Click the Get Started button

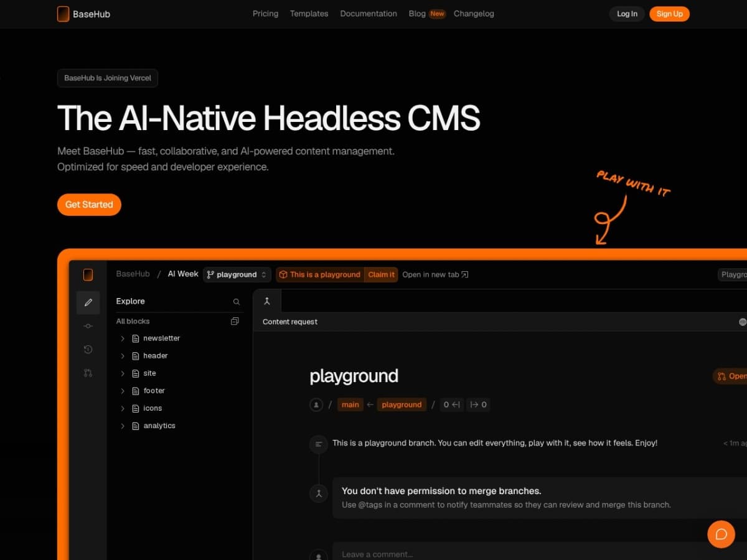tap(89, 205)
